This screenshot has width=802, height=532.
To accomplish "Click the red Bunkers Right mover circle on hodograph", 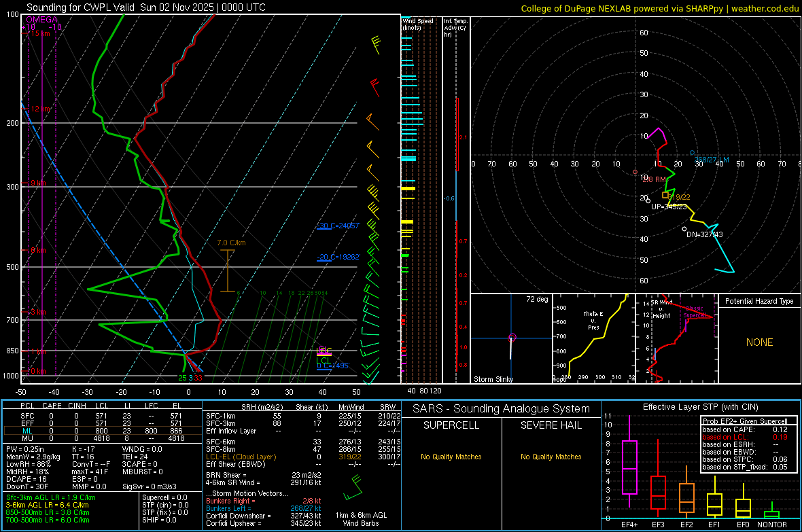I will pyautogui.click(x=635, y=172).
